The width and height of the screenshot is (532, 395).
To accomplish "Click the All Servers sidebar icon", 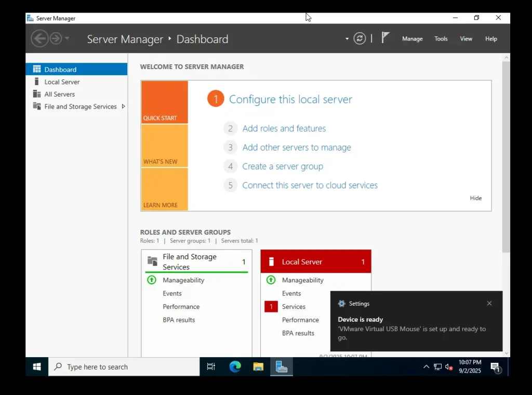I will 37,93.
